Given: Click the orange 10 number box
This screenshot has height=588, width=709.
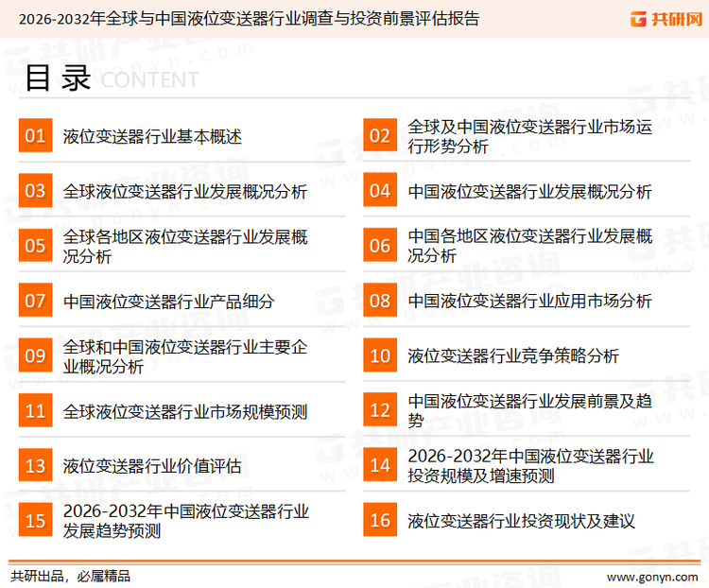Looking at the screenshot, I should (x=380, y=355).
